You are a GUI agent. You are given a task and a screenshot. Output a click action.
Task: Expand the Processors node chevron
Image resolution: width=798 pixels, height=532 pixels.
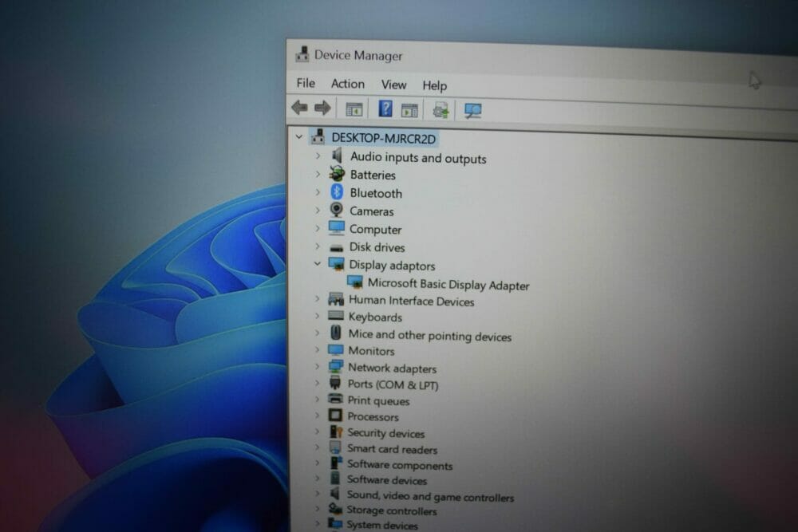point(318,416)
